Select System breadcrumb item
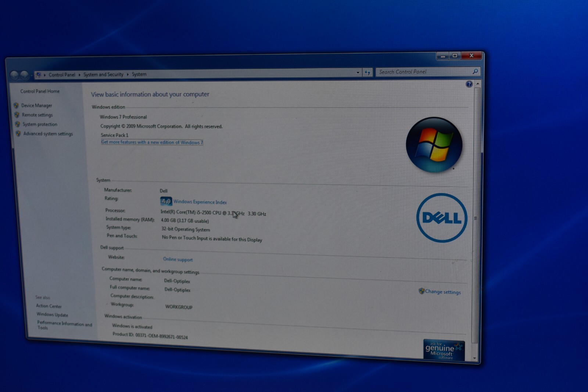Screen dimensions: 588x392 click(139, 74)
